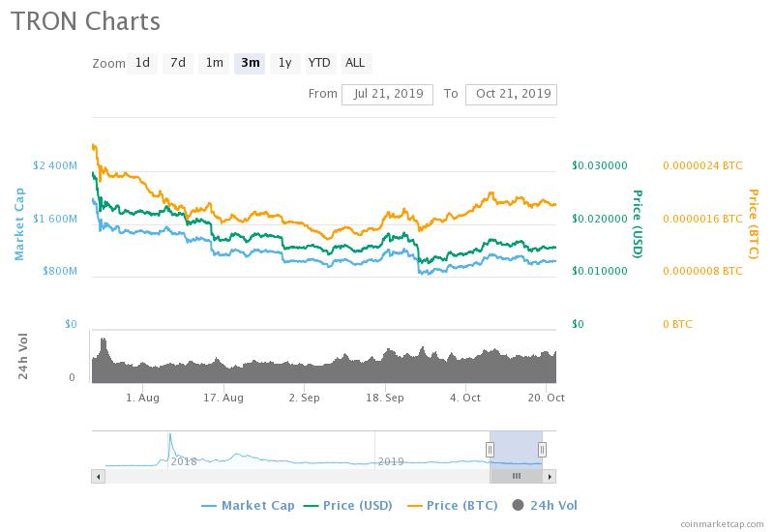Screen dimensions: 774x532
Task: Click the $1 600M market cap label
Action: 55,219
